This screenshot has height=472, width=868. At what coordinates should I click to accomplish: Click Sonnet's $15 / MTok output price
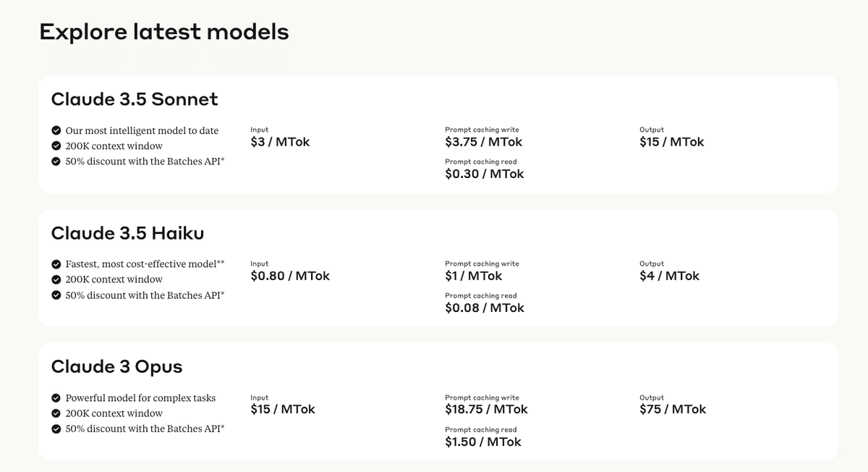671,142
